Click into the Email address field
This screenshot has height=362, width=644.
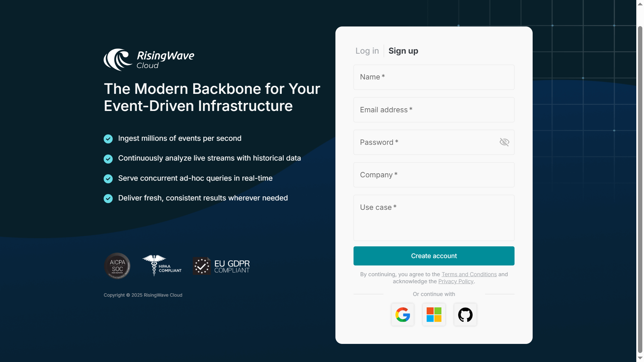434,110
